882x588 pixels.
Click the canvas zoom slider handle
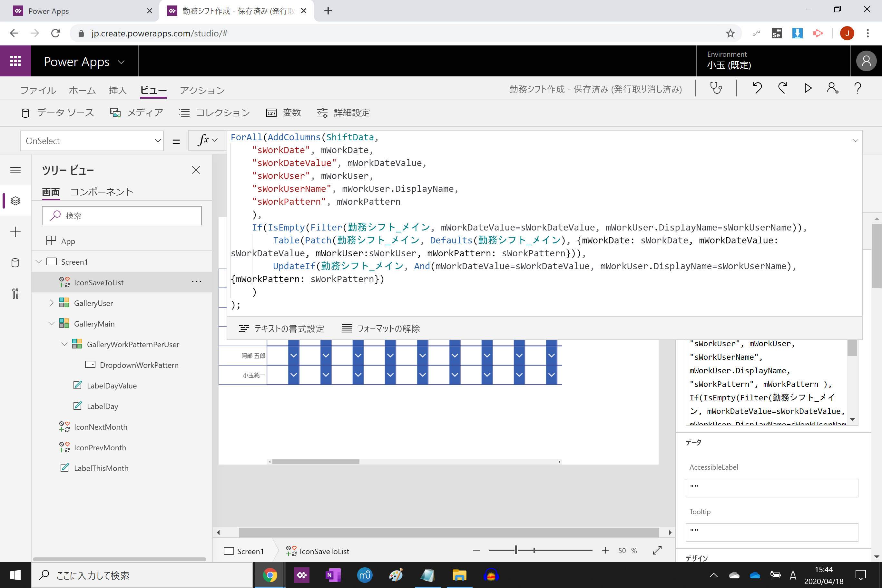point(516,550)
